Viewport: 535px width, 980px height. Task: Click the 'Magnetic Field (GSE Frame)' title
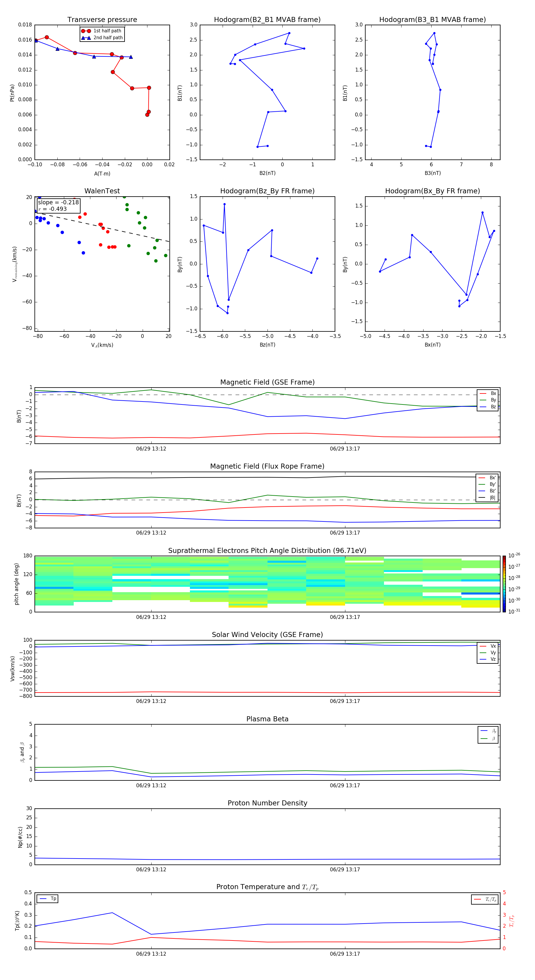coord(267,382)
